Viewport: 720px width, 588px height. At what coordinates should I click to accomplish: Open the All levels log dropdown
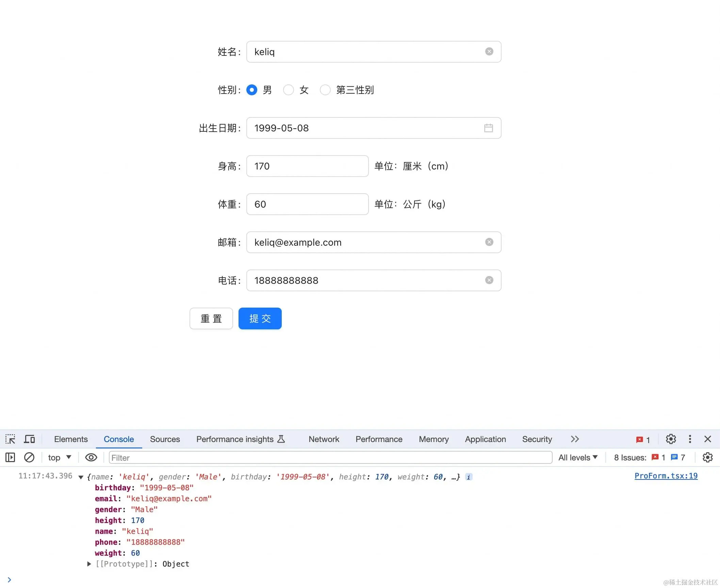(578, 457)
